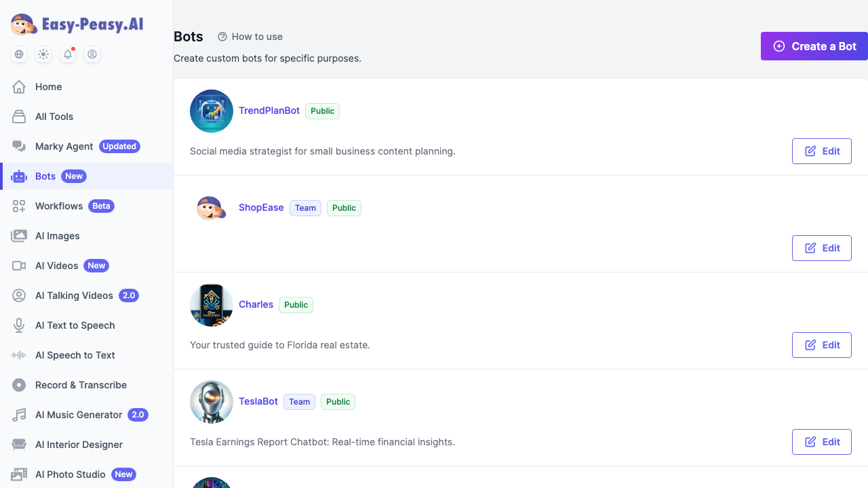
Task: Open notifications via the bell icon
Action: point(67,54)
